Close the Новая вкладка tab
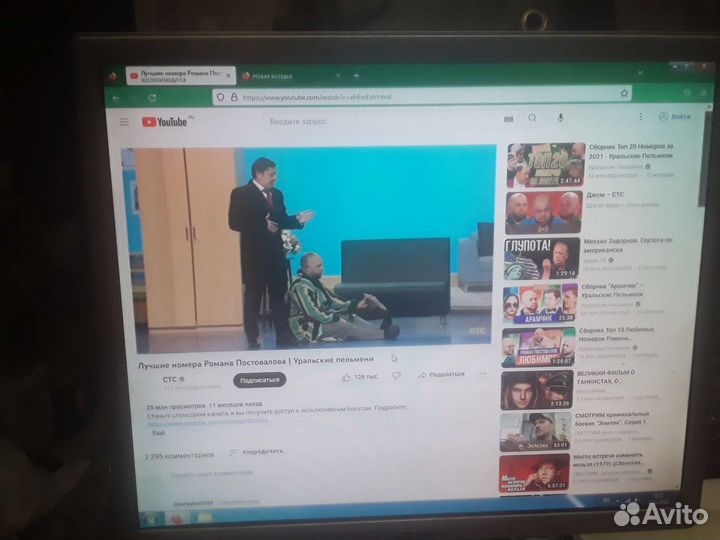720x540 pixels. coord(338,75)
